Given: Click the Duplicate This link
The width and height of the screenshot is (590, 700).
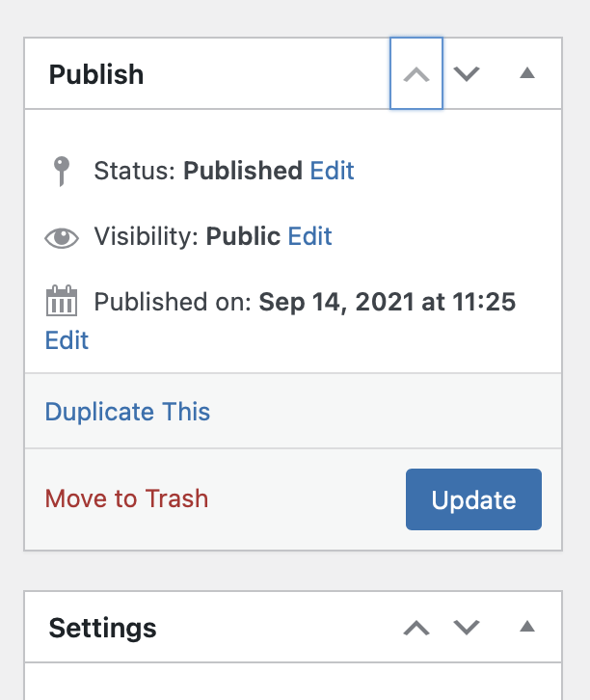Looking at the screenshot, I should pos(127,412).
